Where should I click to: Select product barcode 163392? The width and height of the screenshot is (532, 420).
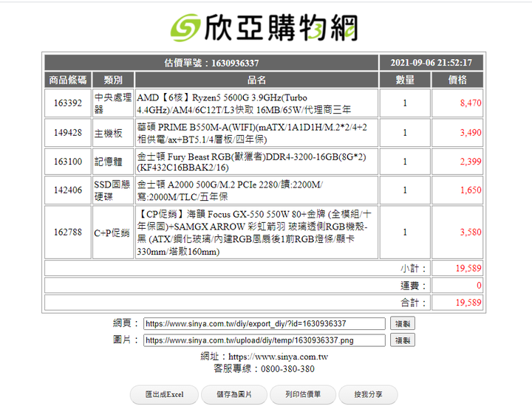(x=68, y=103)
